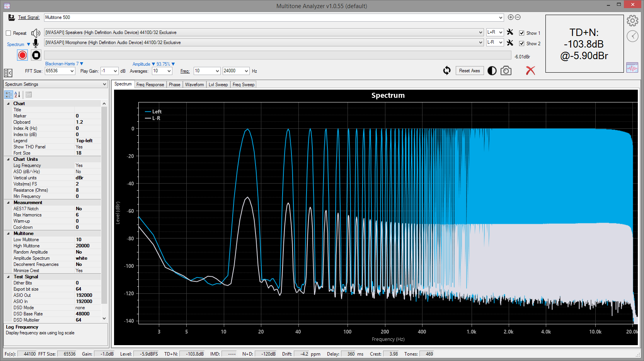Select the Log Frequency property row

click(53, 165)
